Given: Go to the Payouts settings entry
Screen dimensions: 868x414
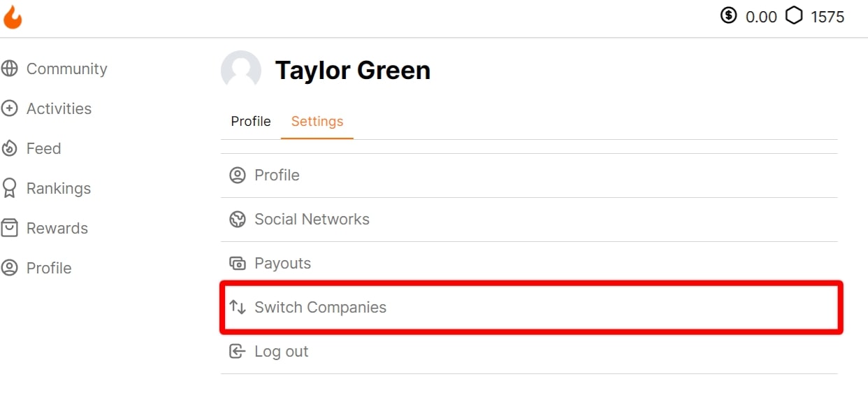Looking at the screenshot, I should 529,264.
